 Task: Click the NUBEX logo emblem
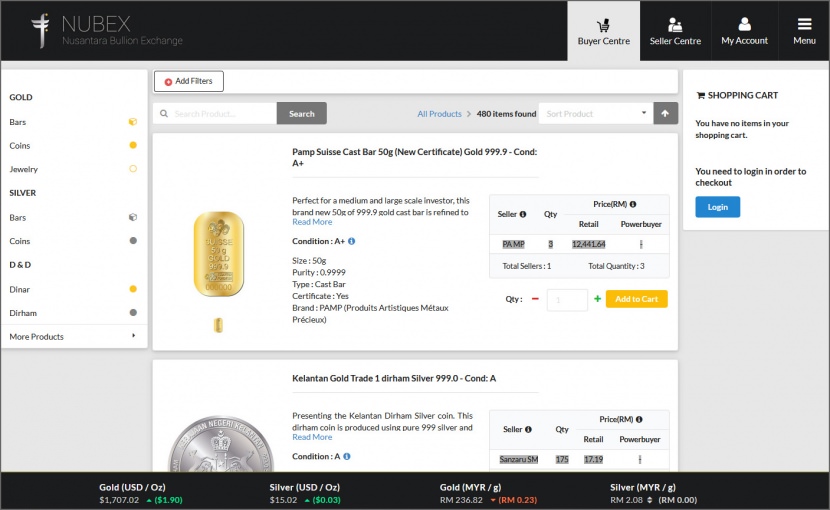40,30
